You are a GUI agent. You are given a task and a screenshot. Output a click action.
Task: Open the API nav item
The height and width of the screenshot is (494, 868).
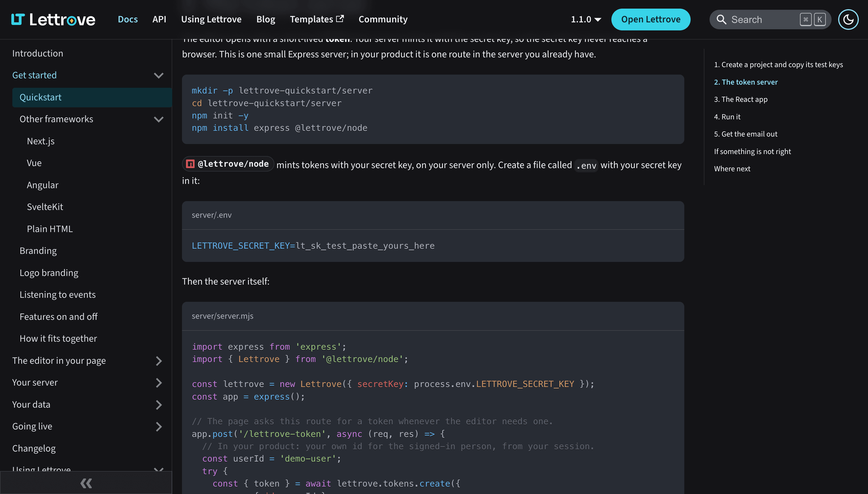159,19
